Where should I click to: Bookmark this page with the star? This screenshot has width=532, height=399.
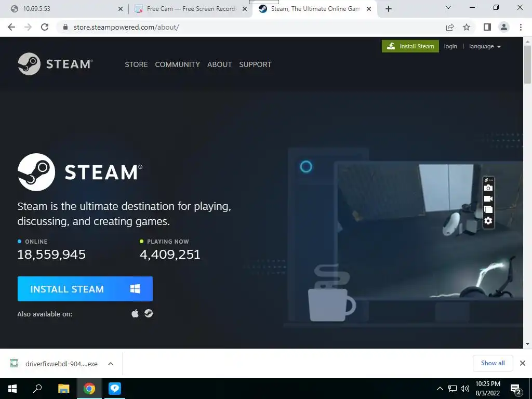pyautogui.click(x=467, y=27)
